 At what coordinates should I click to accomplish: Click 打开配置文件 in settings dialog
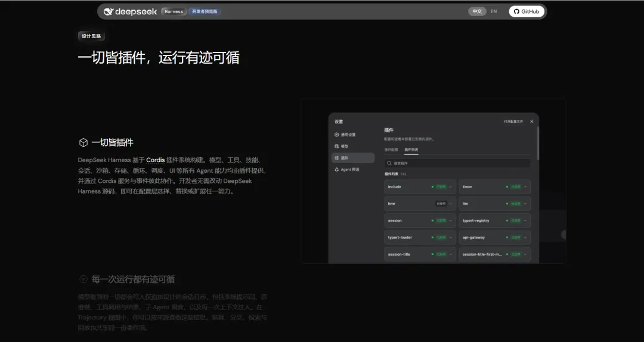coord(513,122)
